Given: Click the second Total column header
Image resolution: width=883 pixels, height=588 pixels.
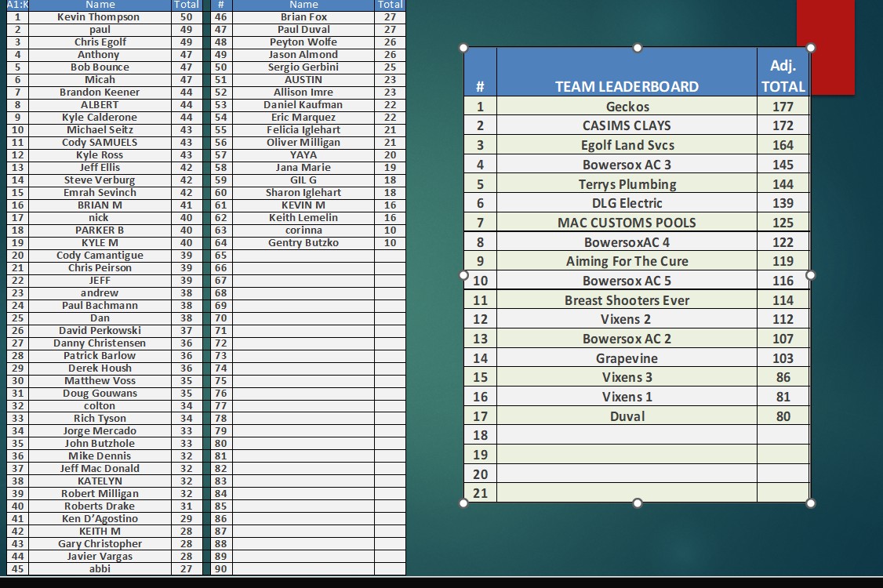Looking at the screenshot, I should [390, 5].
